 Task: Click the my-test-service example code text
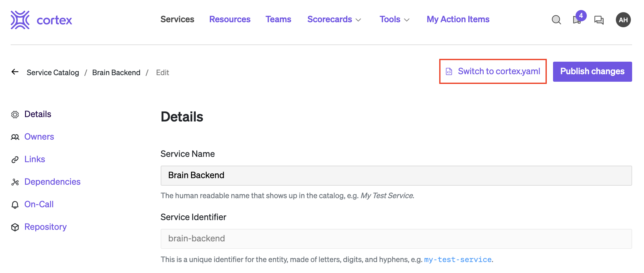click(x=458, y=260)
